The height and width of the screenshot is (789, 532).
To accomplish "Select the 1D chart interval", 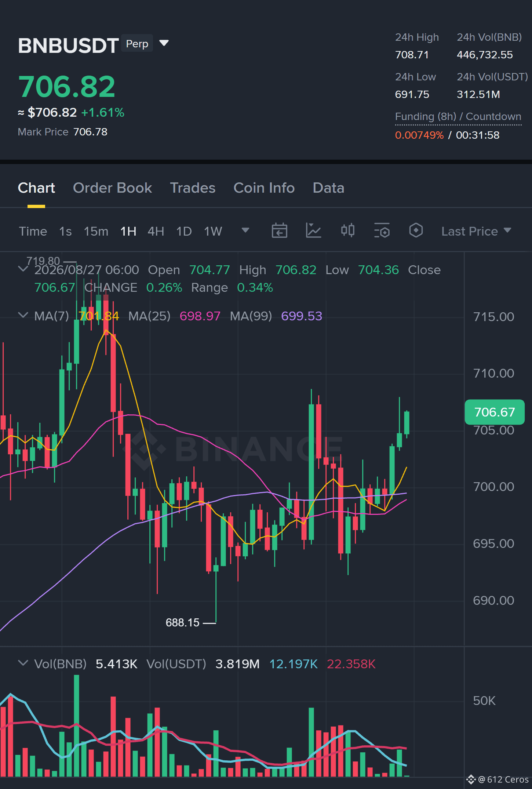I will point(184,231).
